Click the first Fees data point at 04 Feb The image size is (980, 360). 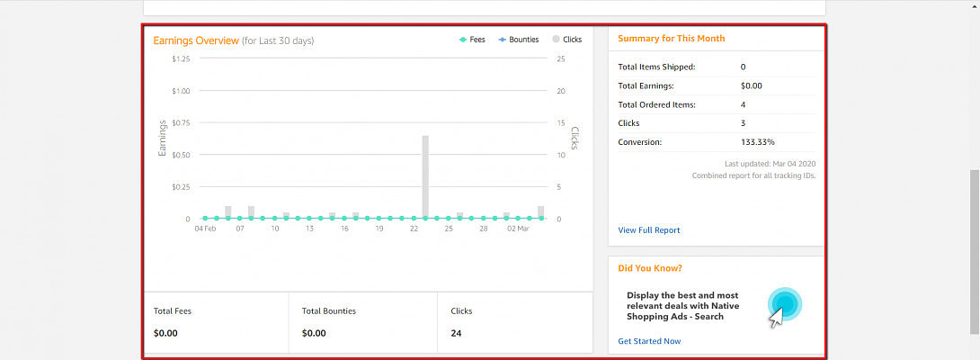(x=205, y=218)
